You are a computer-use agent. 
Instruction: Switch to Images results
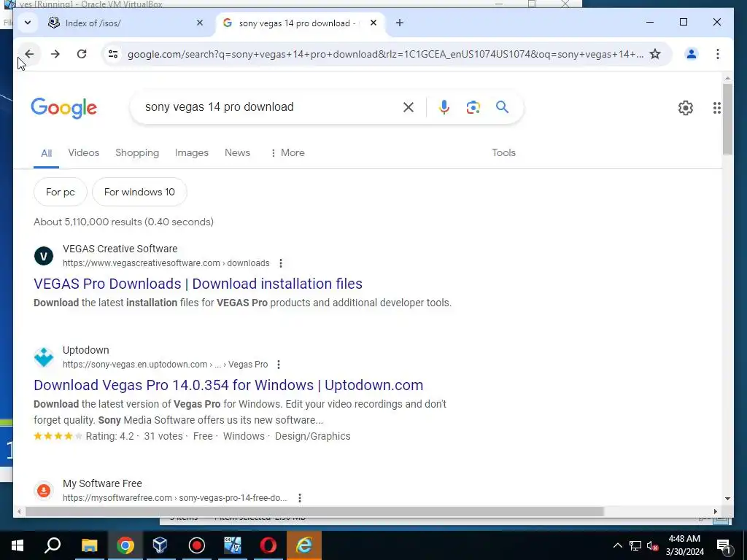pyautogui.click(x=192, y=153)
